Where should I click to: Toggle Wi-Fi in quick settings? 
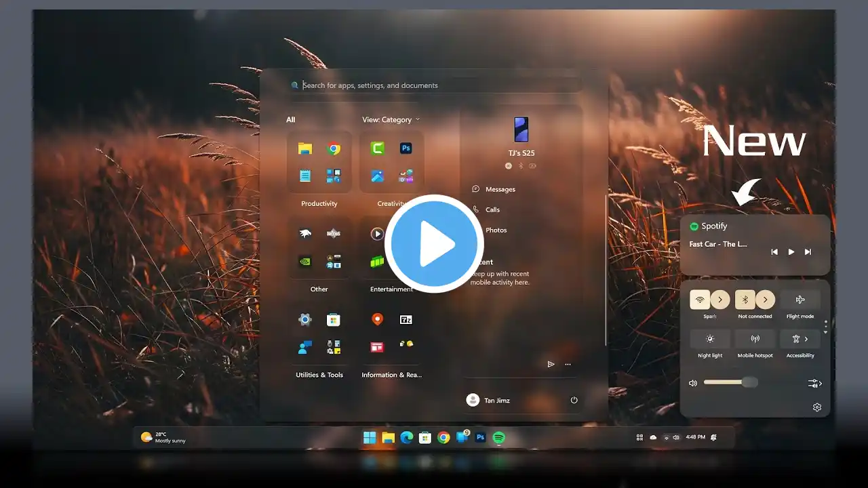(x=700, y=300)
